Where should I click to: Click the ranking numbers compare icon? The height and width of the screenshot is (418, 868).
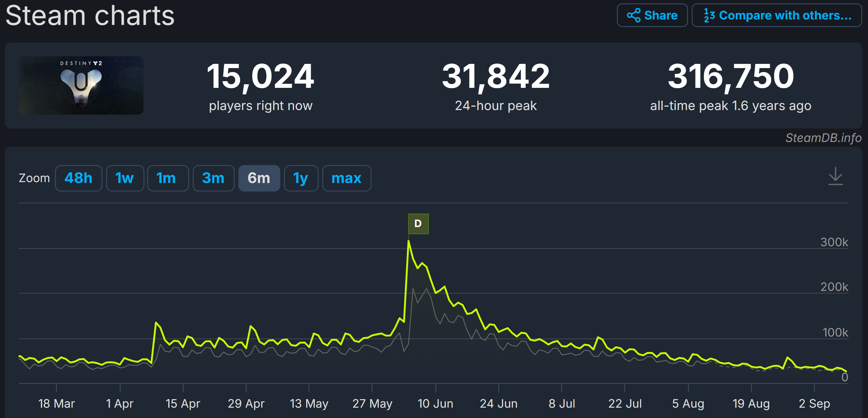tap(709, 16)
